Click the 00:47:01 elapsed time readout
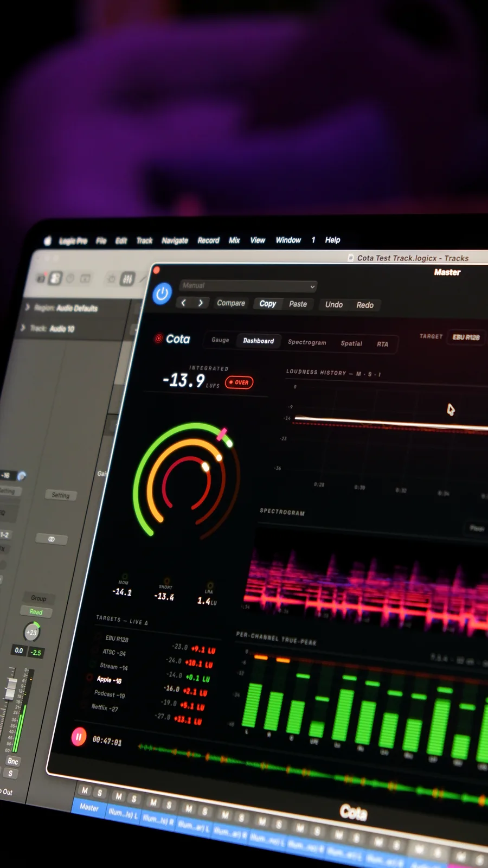Viewport: 488px width, 868px height. pyautogui.click(x=107, y=741)
